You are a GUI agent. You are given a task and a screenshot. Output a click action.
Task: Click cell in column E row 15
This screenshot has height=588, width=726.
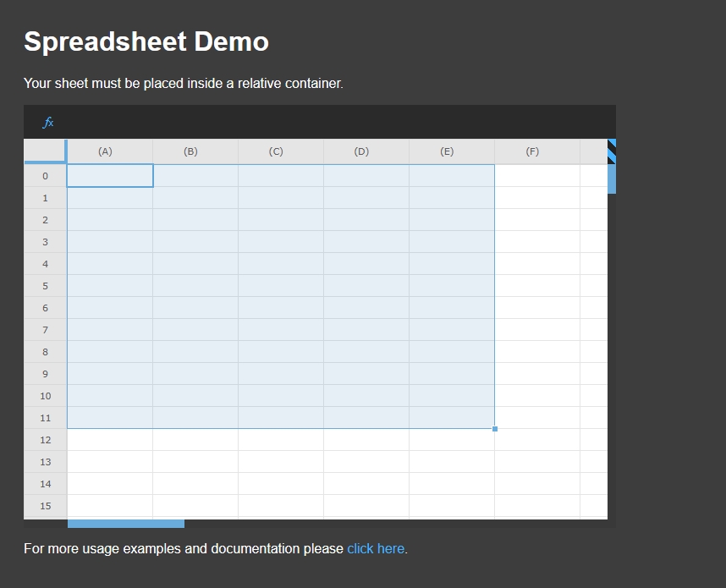[x=452, y=506]
